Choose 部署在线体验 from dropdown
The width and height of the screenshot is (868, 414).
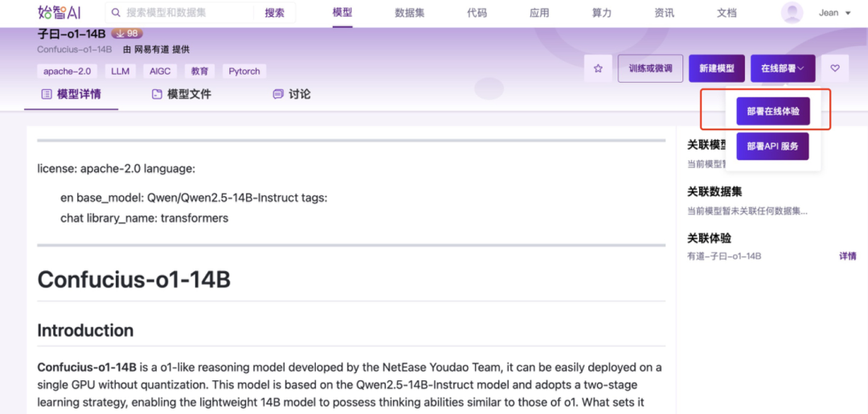click(x=773, y=111)
